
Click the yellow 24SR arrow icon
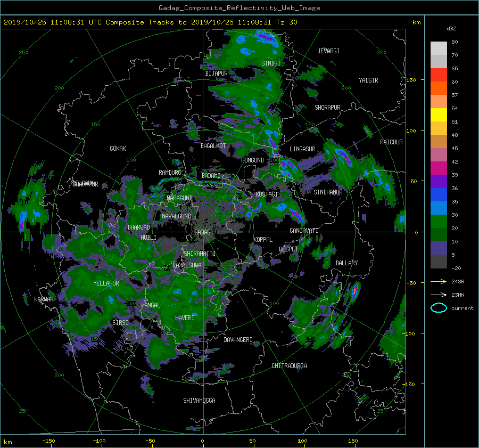click(439, 281)
